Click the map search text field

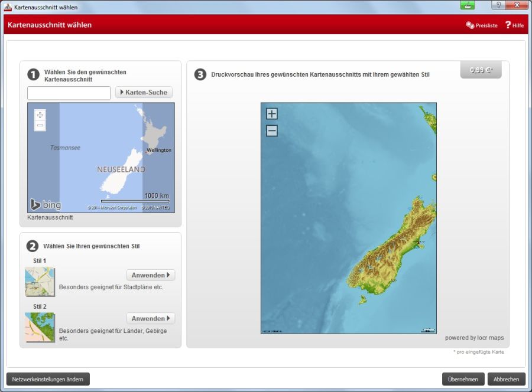click(69, 93)
